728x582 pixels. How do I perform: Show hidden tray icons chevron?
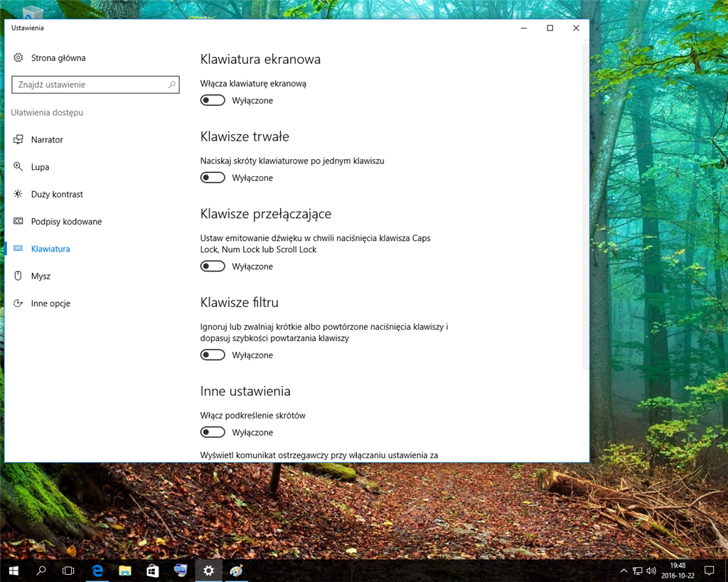pyautogui.click(x=624, y=571)
